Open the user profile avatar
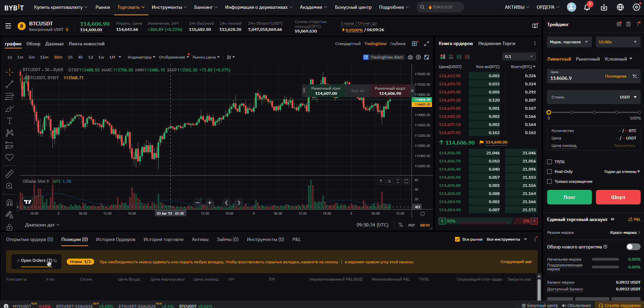The height and width of the screenshot is (308, 644). pyautogui.click(x=572, y=7)
